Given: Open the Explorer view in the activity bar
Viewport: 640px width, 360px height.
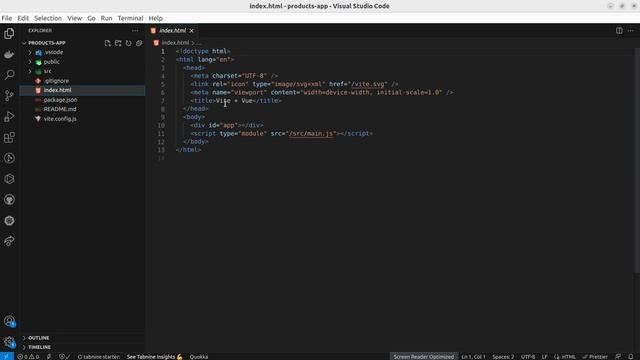Looking at the screenshot, I should coord(9,33).
